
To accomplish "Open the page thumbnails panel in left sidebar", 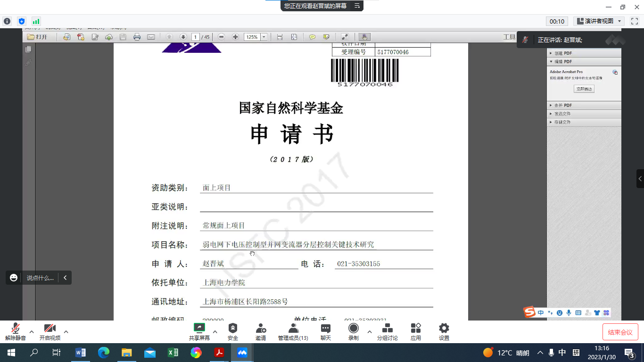I will (x=28, y=49).
